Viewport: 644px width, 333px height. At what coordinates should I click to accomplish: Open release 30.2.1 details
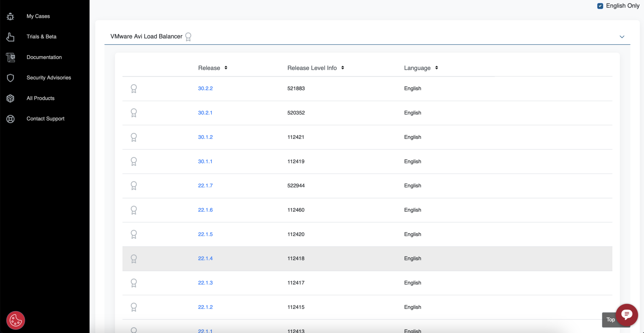pos(205,112)
